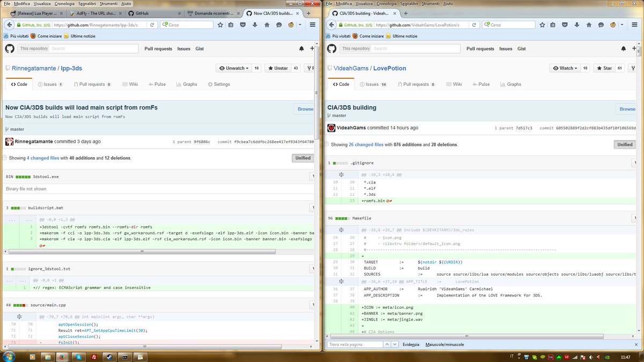This screenshot has width=644, height=362.
Task: Open Pulse tab of LovePotion repository
Action: 480,84
